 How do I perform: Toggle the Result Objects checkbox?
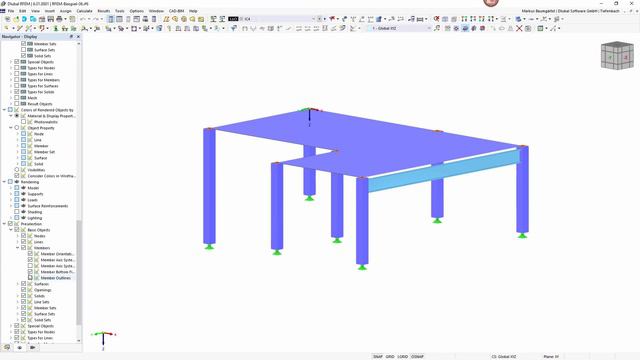tap(17, 104)
